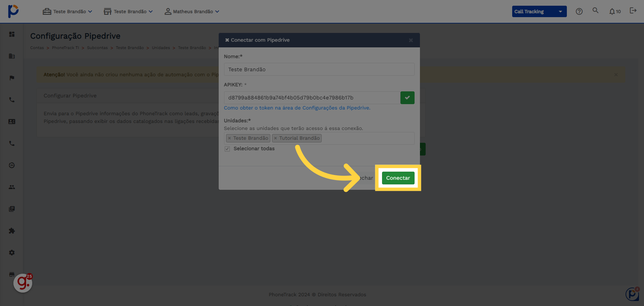The height and width of the screenshot is (306, 644).
Task: Open the g. widget with badge 25
Action: click(23, 283)
